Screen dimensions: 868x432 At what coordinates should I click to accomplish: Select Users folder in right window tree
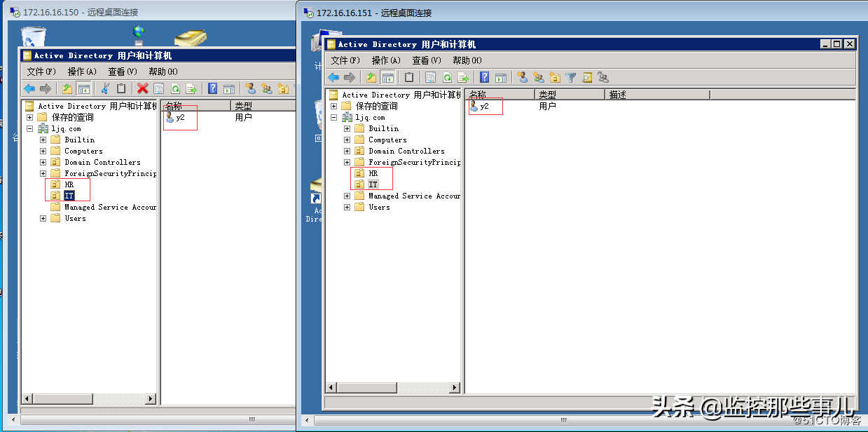(379, 207)
